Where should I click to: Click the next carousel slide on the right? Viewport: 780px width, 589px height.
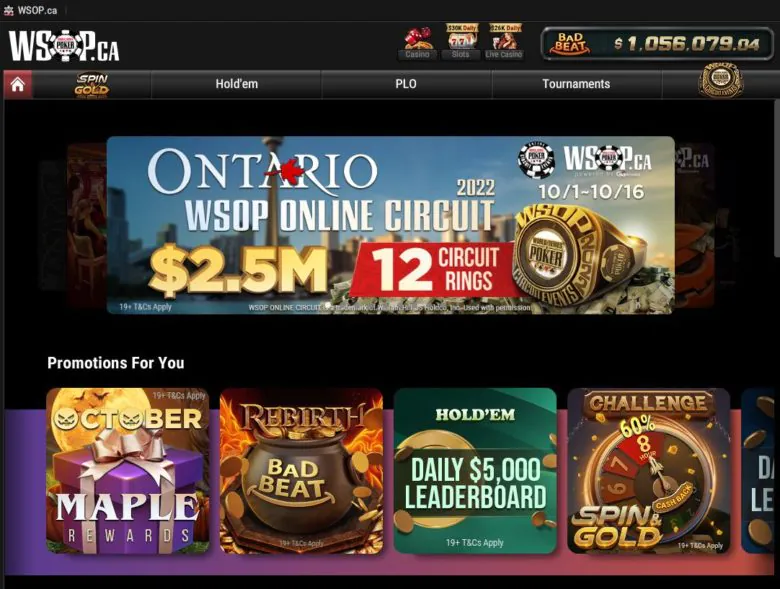pos(695,225)
